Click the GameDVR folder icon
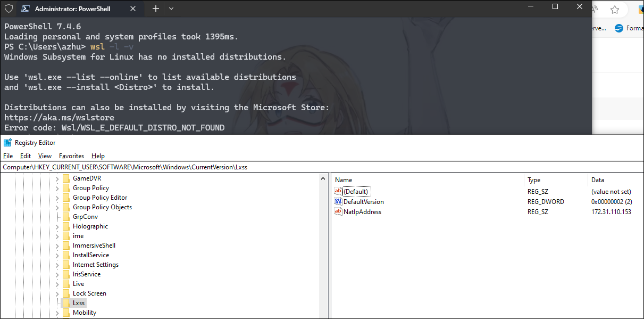The width and height of the screenshot is (644, 319). pos(66,178)
